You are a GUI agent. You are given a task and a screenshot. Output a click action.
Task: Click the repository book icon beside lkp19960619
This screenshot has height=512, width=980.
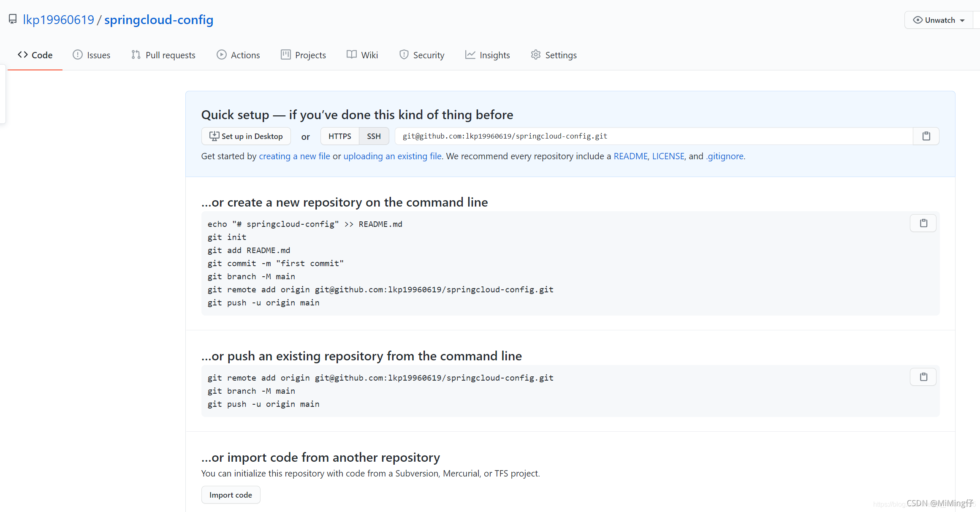(13, 19)
